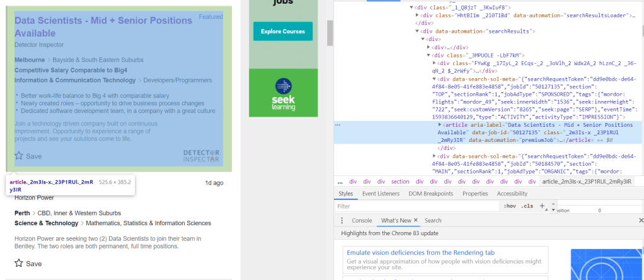Screen dimensions: 644x280
Task: Toggle the .cls element classes option
Action: pyautogui.click(x=527, y=206)
